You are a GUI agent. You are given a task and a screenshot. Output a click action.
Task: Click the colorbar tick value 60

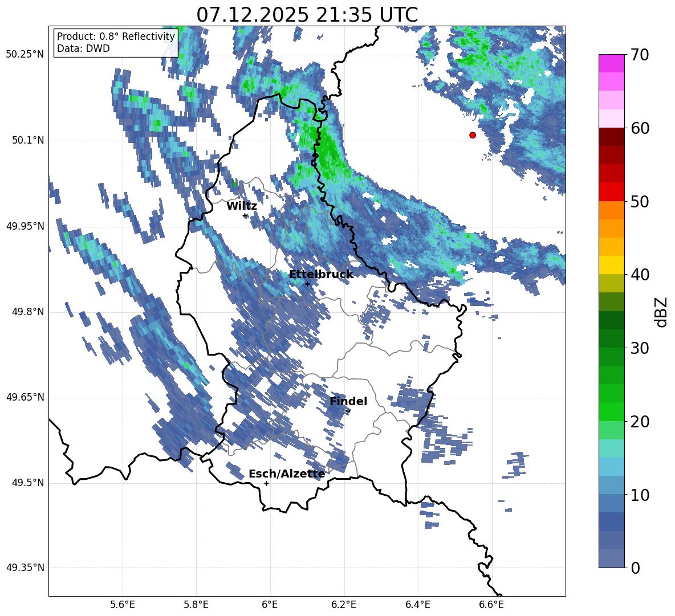coord(640,128)
